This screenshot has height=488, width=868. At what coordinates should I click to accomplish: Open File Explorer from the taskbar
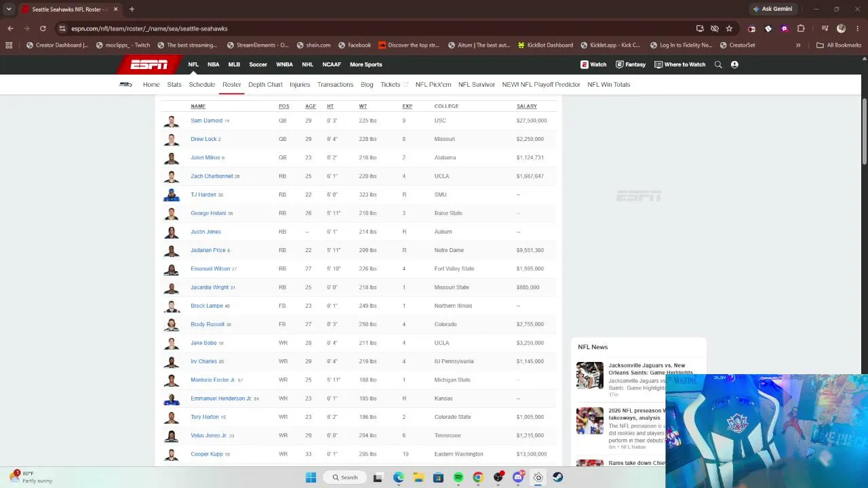coord(418,477)
